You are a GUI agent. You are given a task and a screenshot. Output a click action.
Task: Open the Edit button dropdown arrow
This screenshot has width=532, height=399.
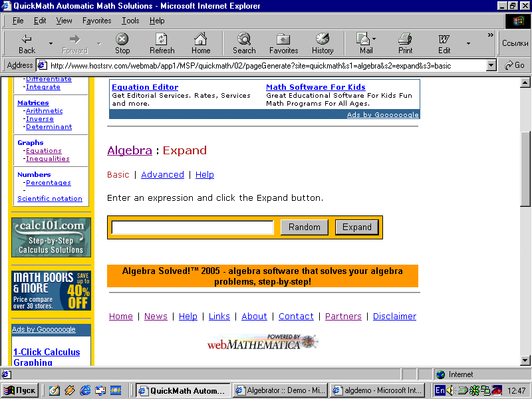pos(468,43)
